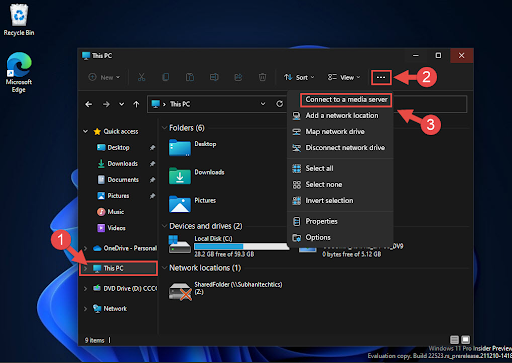Expand the DVD Drive (D:) node
The height and width of the screenshot is (363, 512).
(86, 289)
